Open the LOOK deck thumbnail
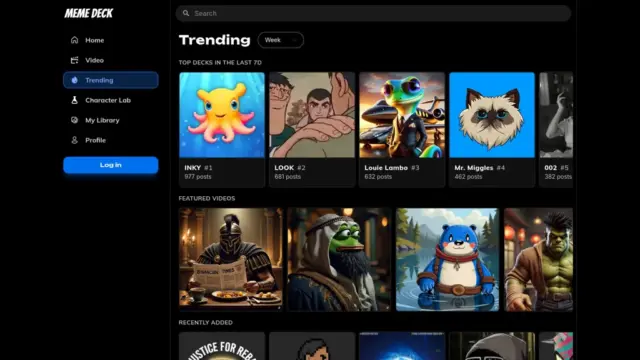 tap(312, 115)
